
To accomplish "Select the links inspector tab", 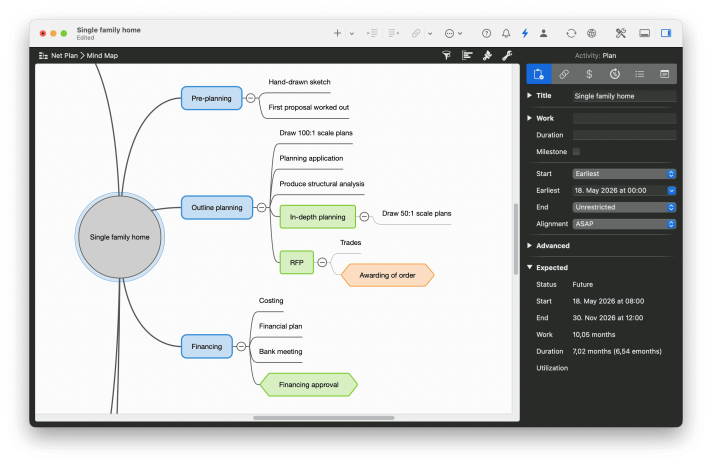I will 564,74.
